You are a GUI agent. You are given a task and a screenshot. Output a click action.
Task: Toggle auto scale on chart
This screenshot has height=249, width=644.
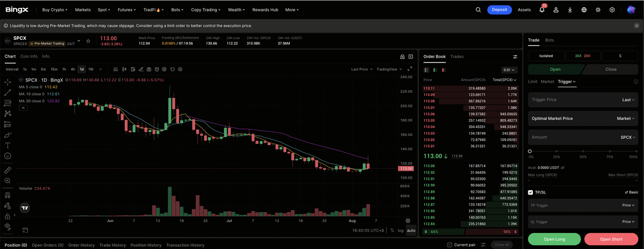click(x=411, y=230)
